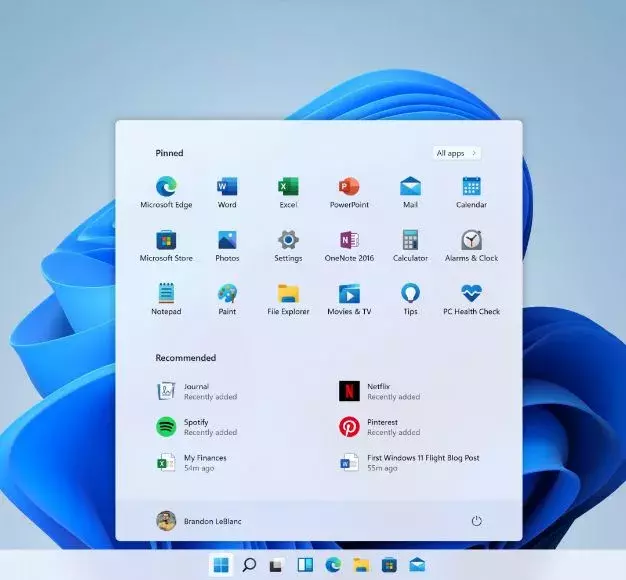Open File Explorer from pinned apps
The width and height of the screenshot is (626, 580).
coord(288,299)
